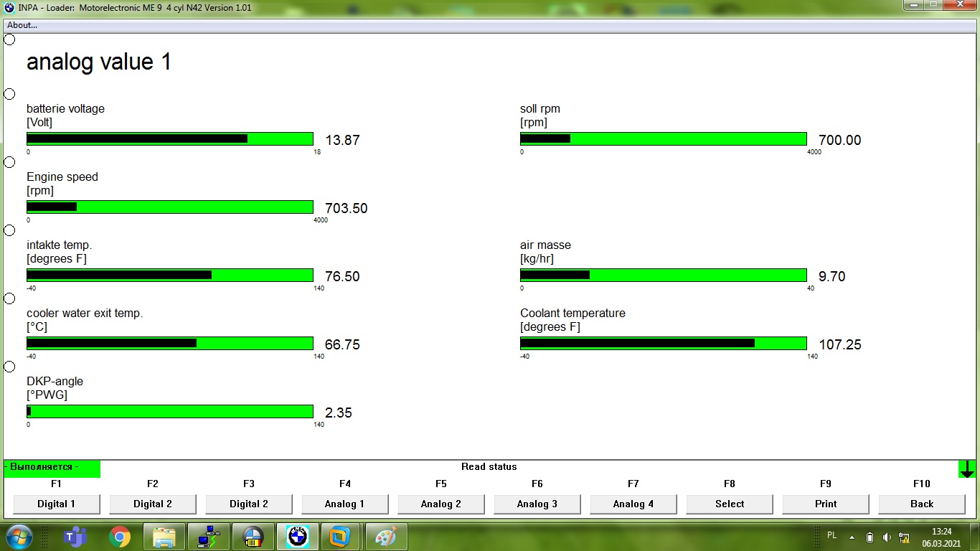Select the radio circle just above DKP-angle

[9, 367]
